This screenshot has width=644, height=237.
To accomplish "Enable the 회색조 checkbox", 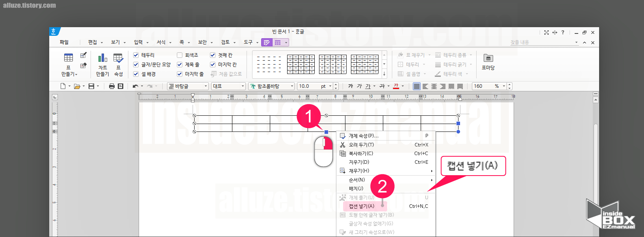I will (180, 55).
